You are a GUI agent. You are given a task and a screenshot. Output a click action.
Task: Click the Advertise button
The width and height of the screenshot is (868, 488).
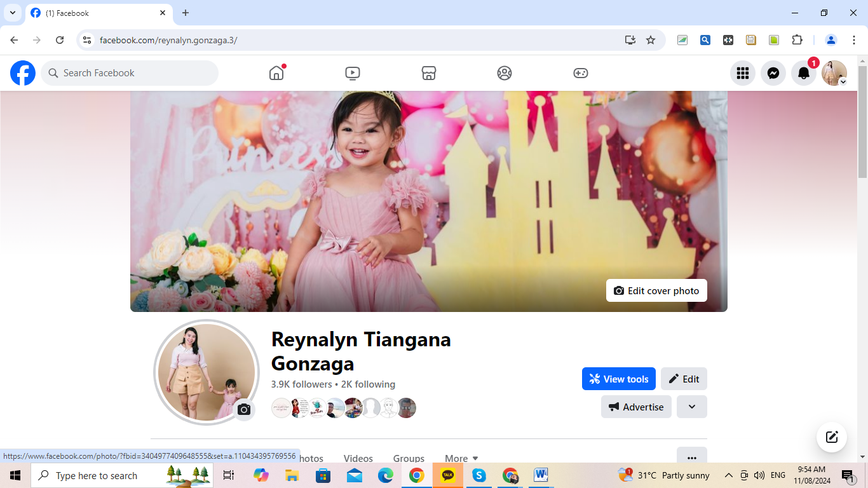point(636,407)
